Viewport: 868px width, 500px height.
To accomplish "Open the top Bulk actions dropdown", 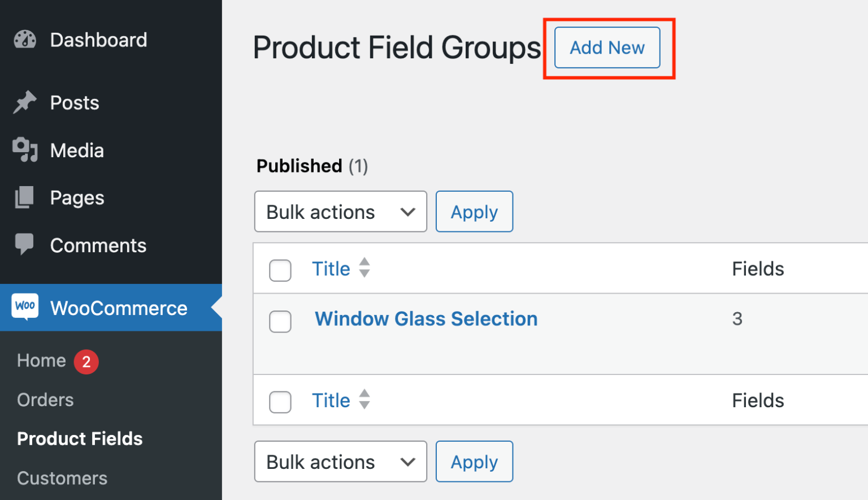I will click(x=340, y=212).
